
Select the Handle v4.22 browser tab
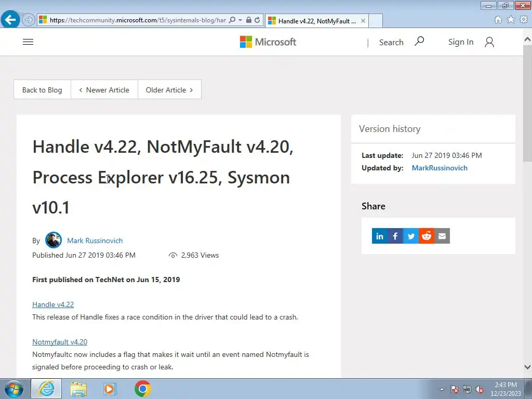(x=316, y=21)
